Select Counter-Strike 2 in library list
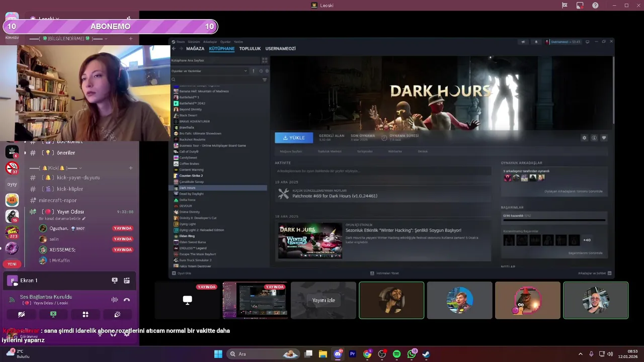The width and height of the screenshot is (644, 362). tap(218, 175)
